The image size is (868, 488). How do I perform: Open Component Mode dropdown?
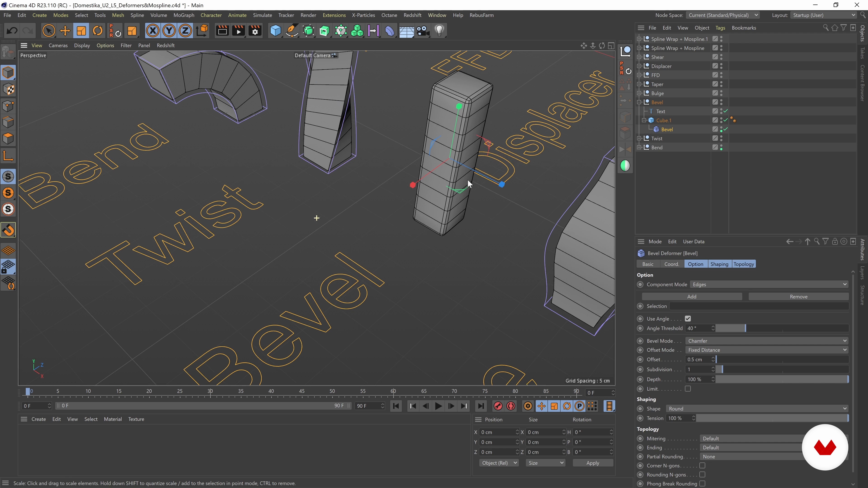click(769, 285)
